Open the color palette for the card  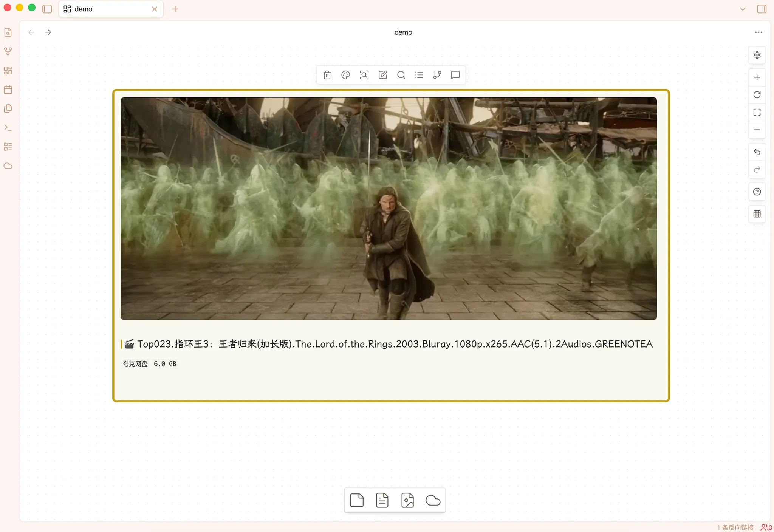tap(345, 75)
